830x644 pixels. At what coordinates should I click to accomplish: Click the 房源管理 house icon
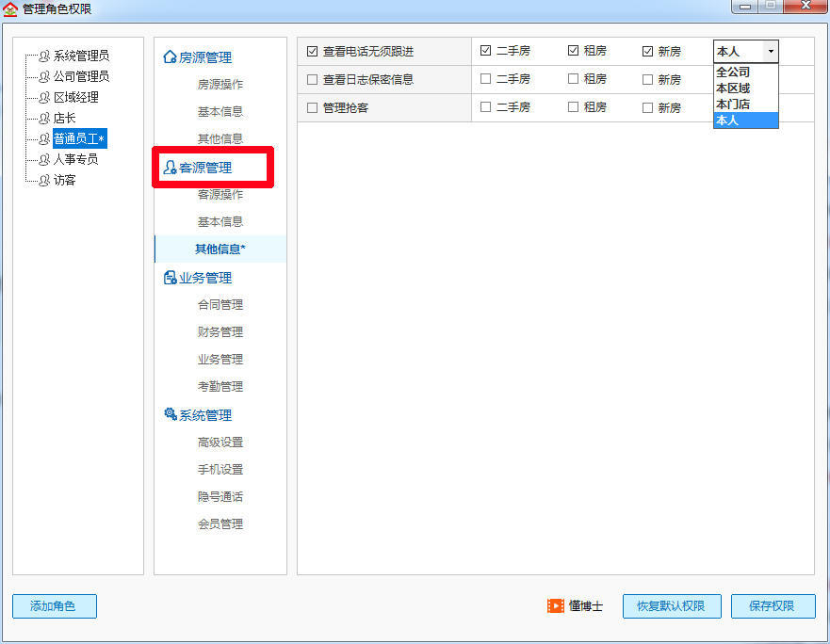(x=168, y=57)
